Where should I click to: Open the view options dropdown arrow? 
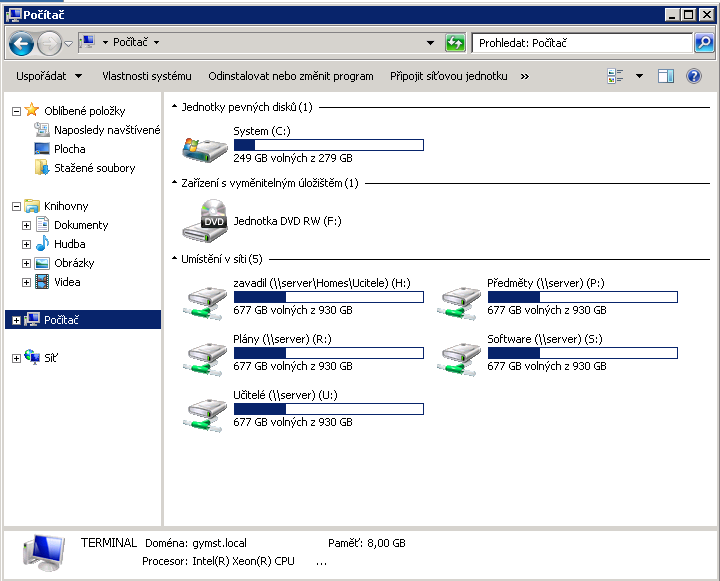[639, 76]
